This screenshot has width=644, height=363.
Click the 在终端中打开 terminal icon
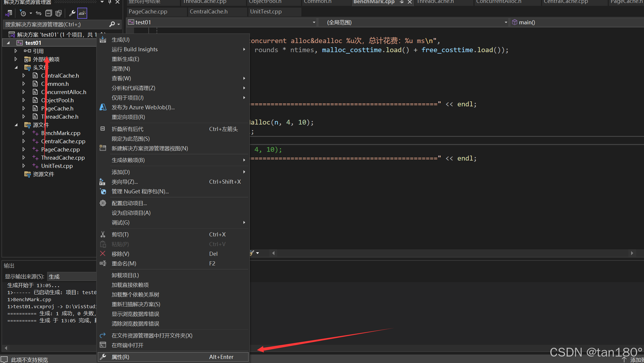point(103,345)
